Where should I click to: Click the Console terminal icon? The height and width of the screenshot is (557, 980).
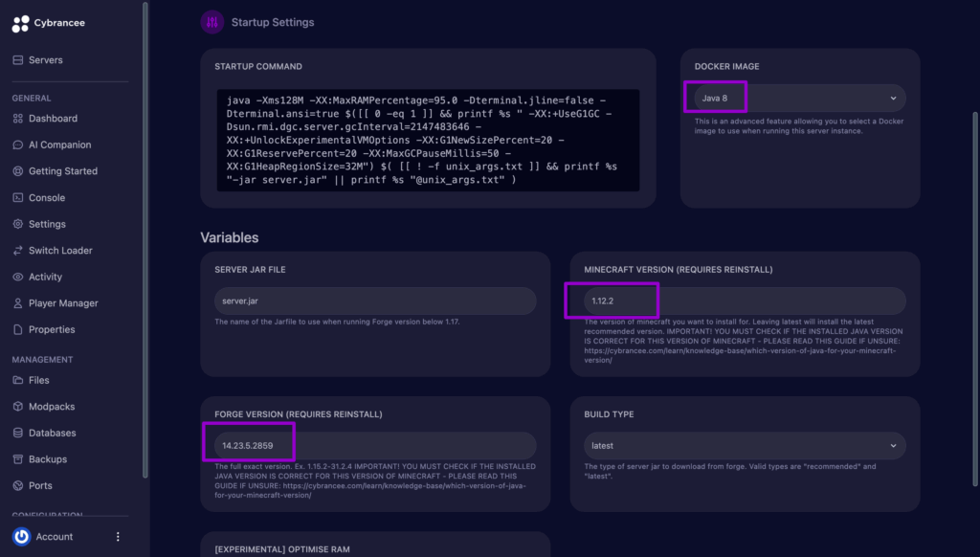[17, 197]
